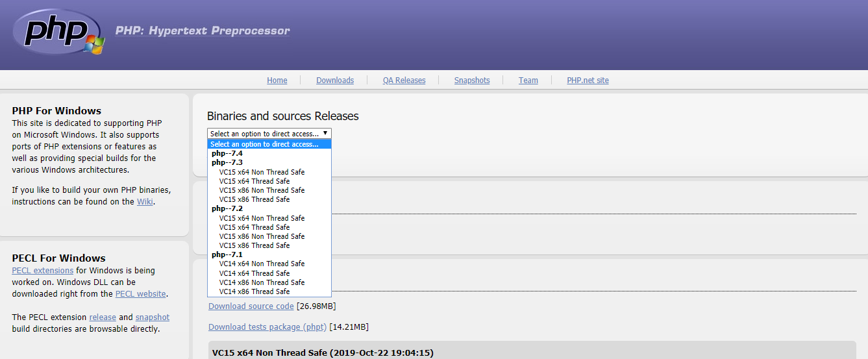Download tests package (phpt) link

pos(267,327)
